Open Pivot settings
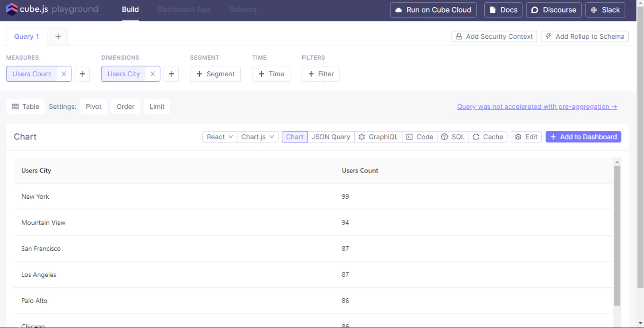 pyautogui.click(x=94, y=106)
